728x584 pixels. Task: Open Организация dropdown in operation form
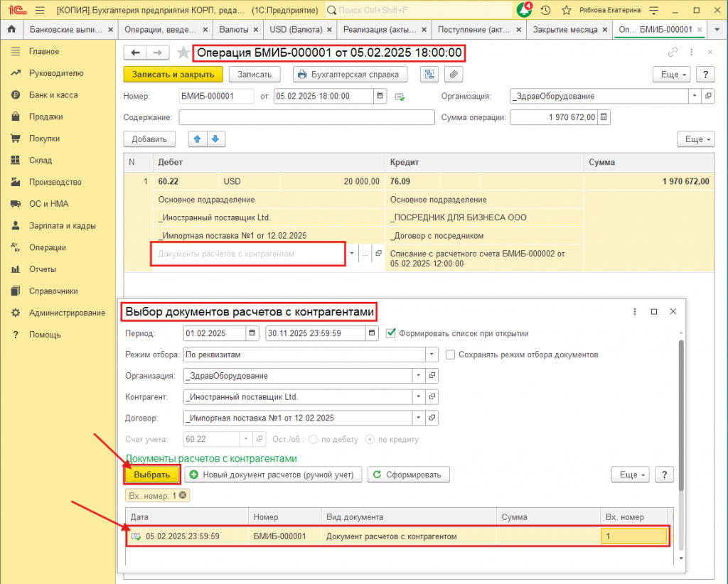694,97
